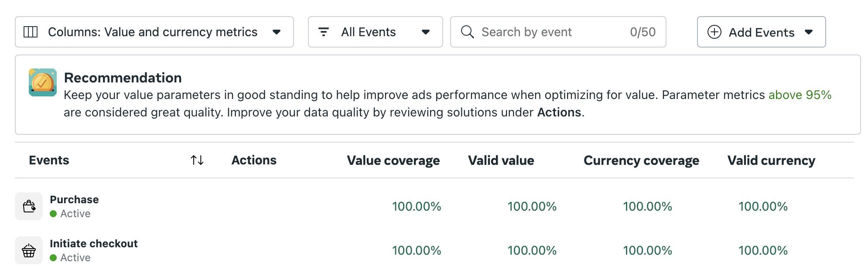Click the Initiate checkout basket icon
The height and width of the screenshot is (273, 868).
point(29,250)
